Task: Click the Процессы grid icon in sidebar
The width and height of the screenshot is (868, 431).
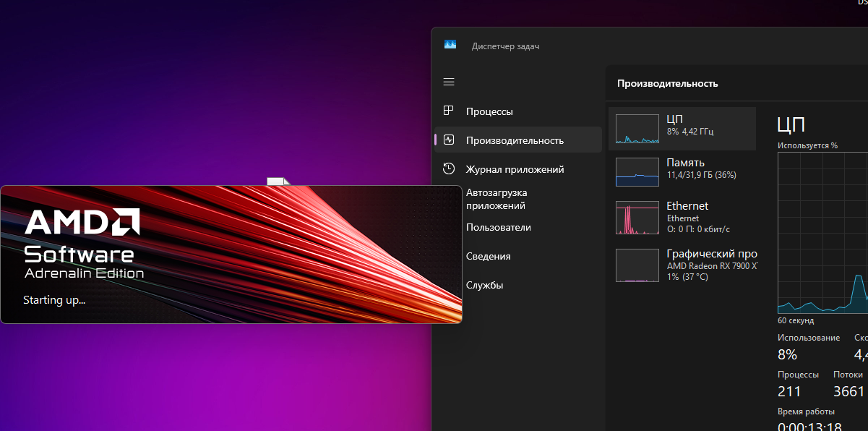Action: [449, 111]
